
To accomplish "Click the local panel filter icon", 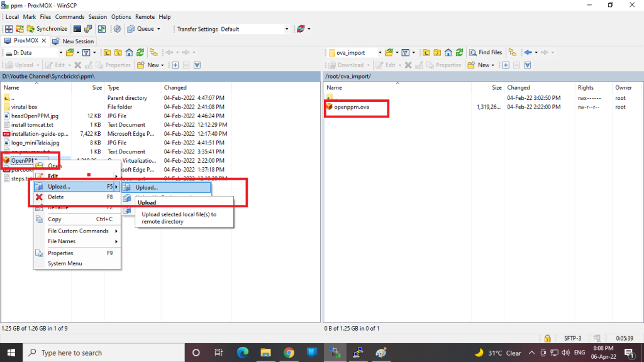I will pos(86,53).
